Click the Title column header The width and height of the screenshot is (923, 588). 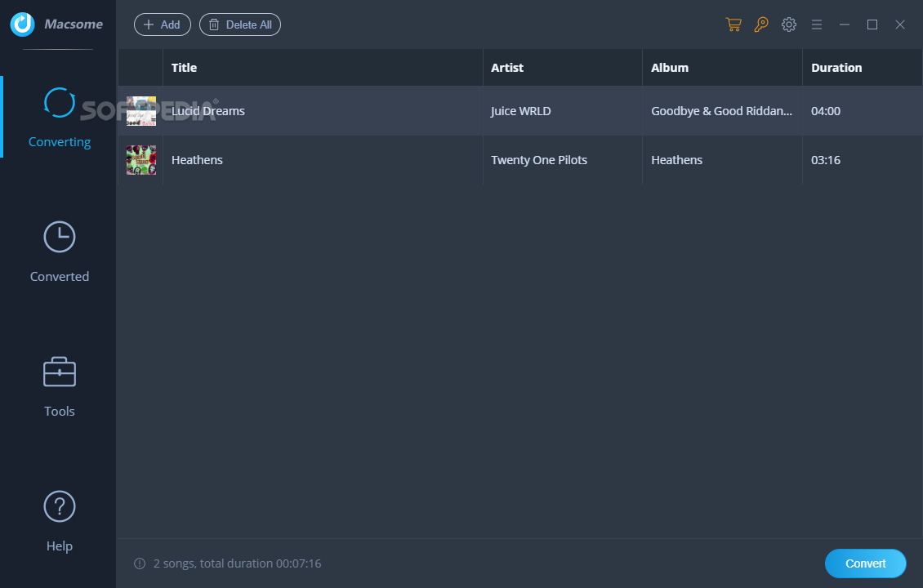point(323,68)
